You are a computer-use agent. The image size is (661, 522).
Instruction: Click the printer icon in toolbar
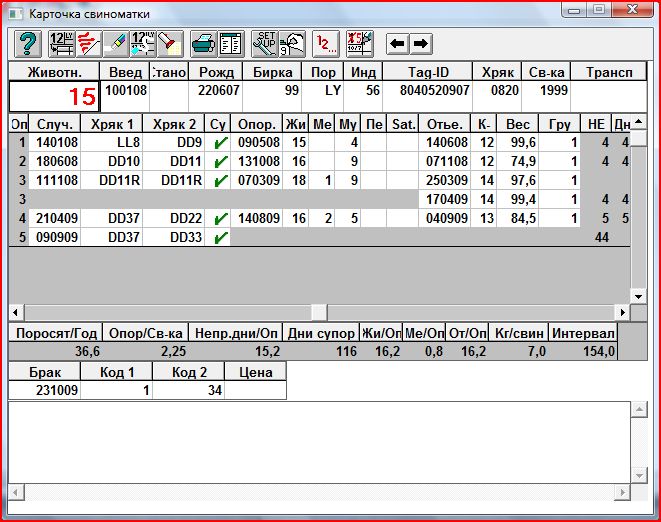(203, 44)
